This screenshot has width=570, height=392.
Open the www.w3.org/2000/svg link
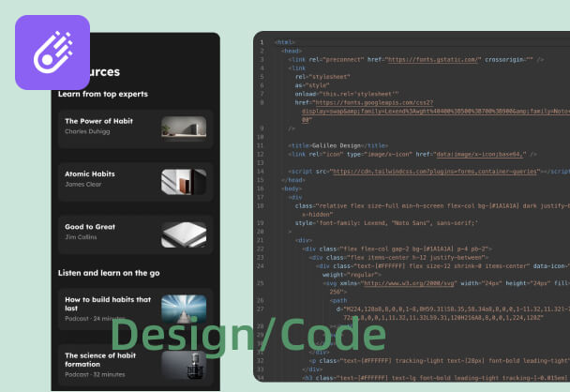click(x=409, y=283)
